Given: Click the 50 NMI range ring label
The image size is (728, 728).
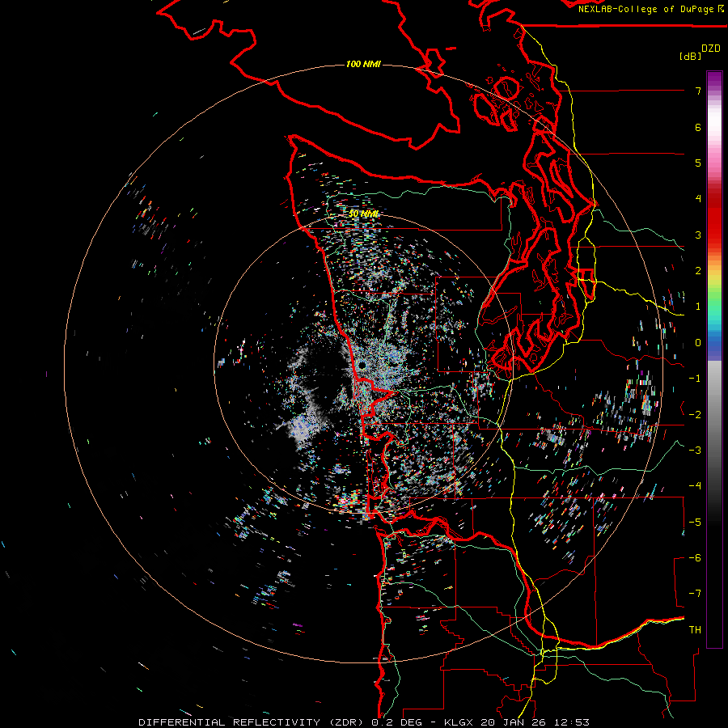Looking at the screenshot, I should pyautogui.click(x=363, y=214).
